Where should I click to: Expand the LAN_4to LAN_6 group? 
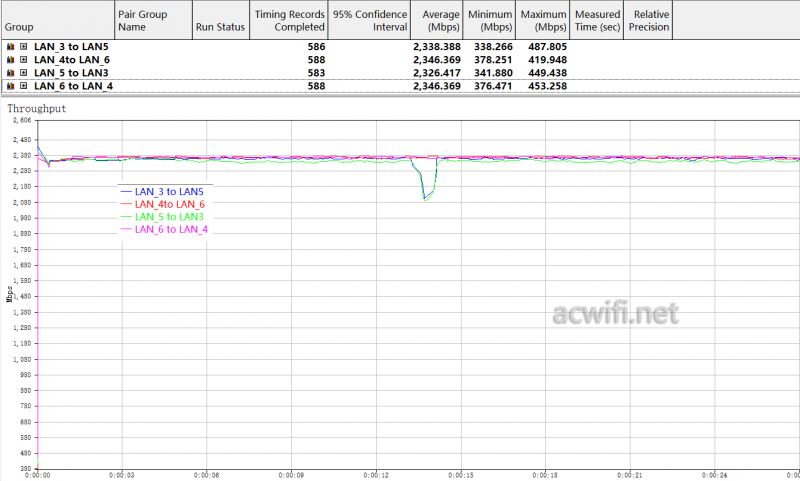[23, 60]
